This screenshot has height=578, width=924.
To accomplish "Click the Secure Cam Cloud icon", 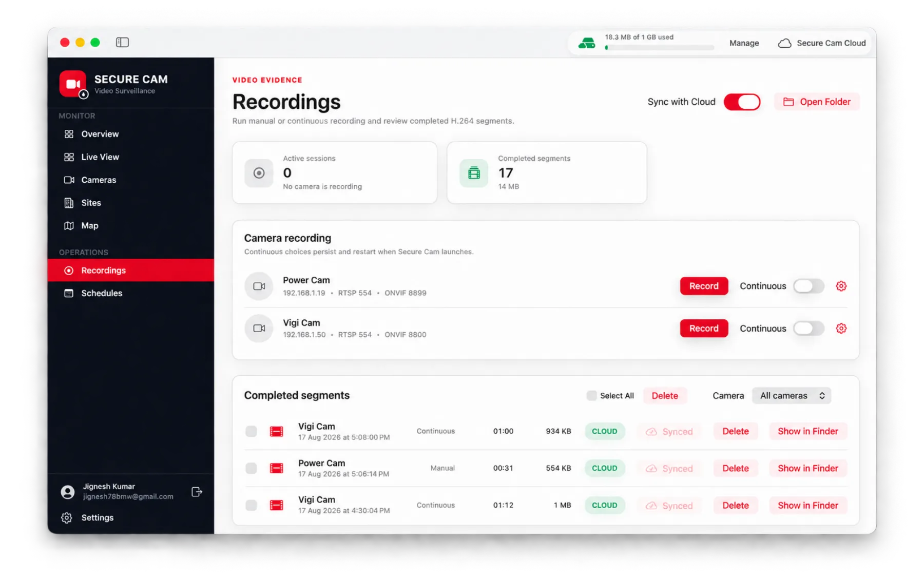I will [784, 43].
